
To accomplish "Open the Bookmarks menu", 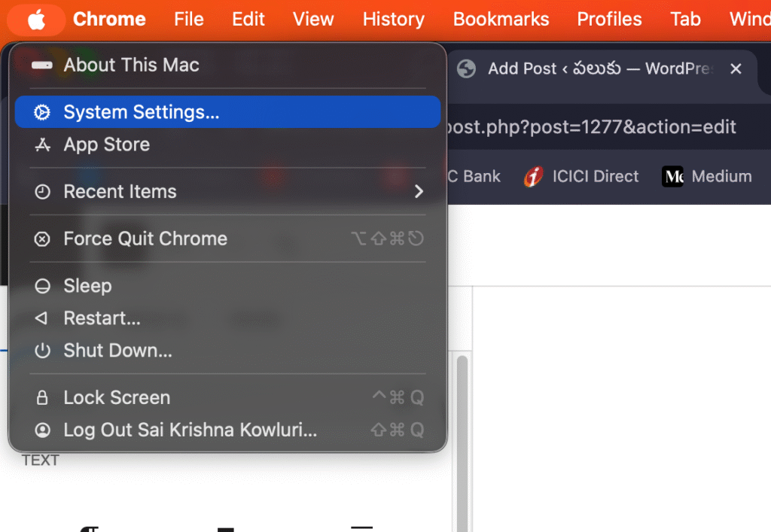I will coord(501,20).
